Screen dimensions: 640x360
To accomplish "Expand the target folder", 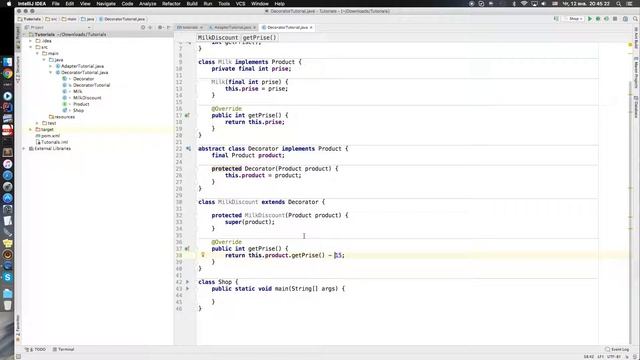I will (31, 129).
